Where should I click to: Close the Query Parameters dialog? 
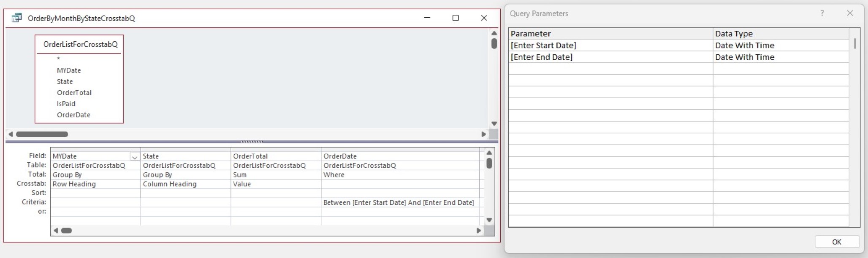[850, 13]
